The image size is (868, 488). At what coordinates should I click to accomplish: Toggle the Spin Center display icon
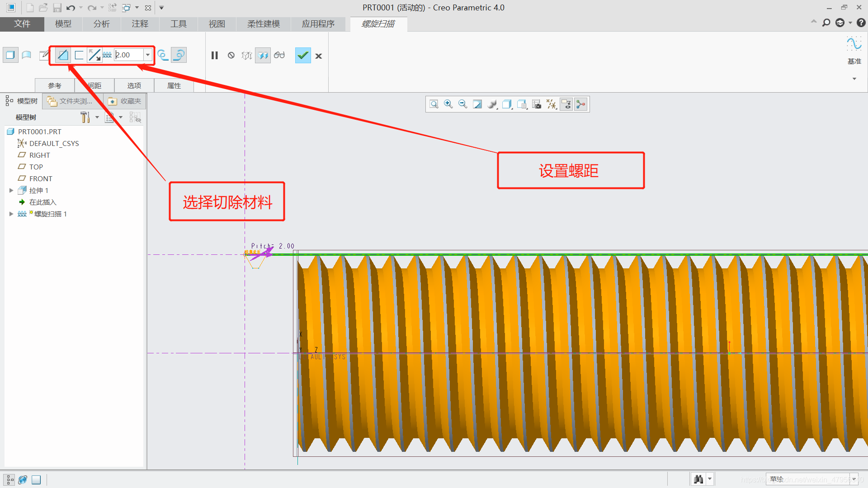(x=581, y=104)
